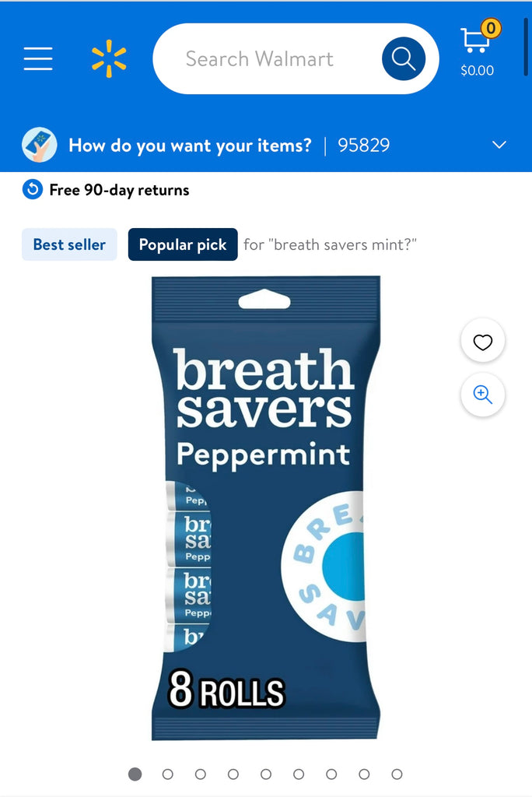This screenshot has width=532, height=797.
Task: Select the second image carousel dot
Action: tap(168, 774)
